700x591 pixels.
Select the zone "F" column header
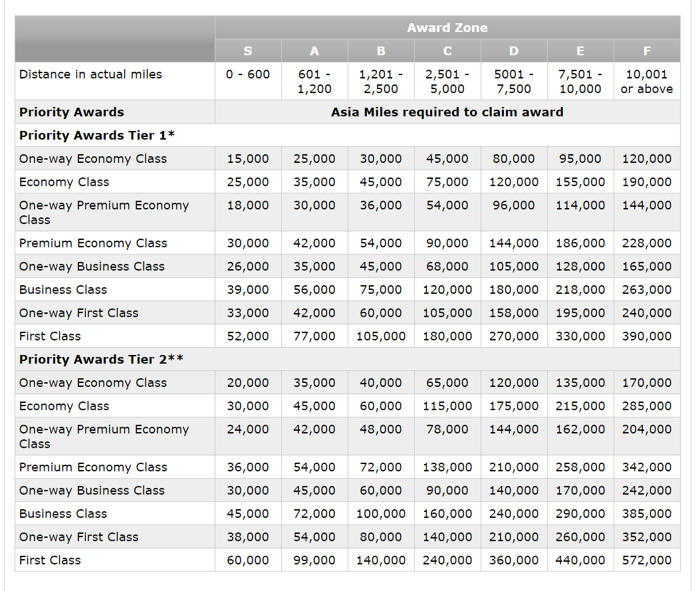coord(647,51)
